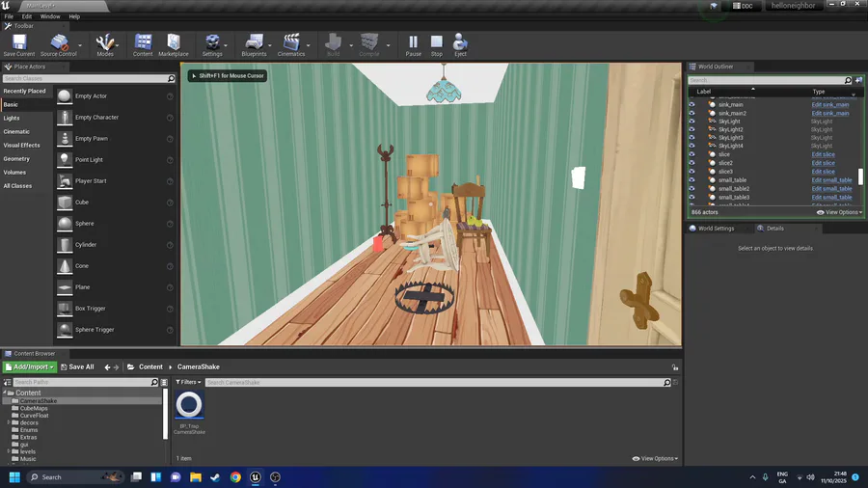Screen dimensions: 868x488
Task: Expand the decors folder in tree
Action: (9, 422)
